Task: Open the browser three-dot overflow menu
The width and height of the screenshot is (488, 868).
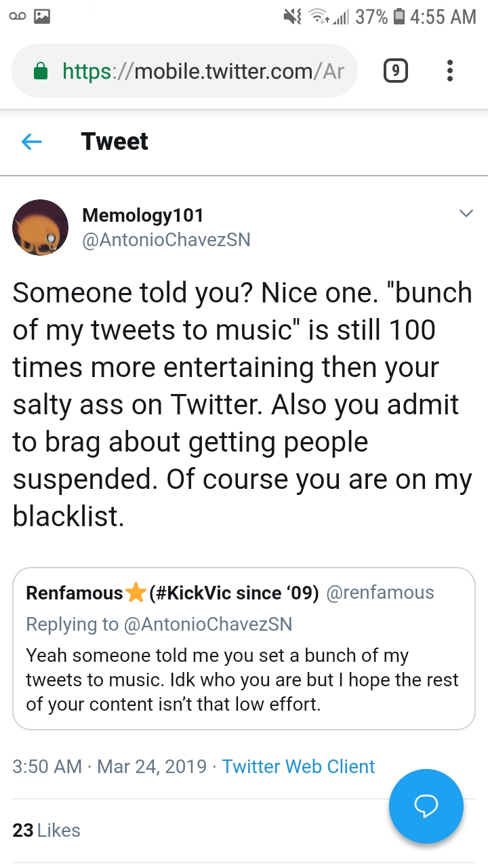Action: tap(449, 71)
